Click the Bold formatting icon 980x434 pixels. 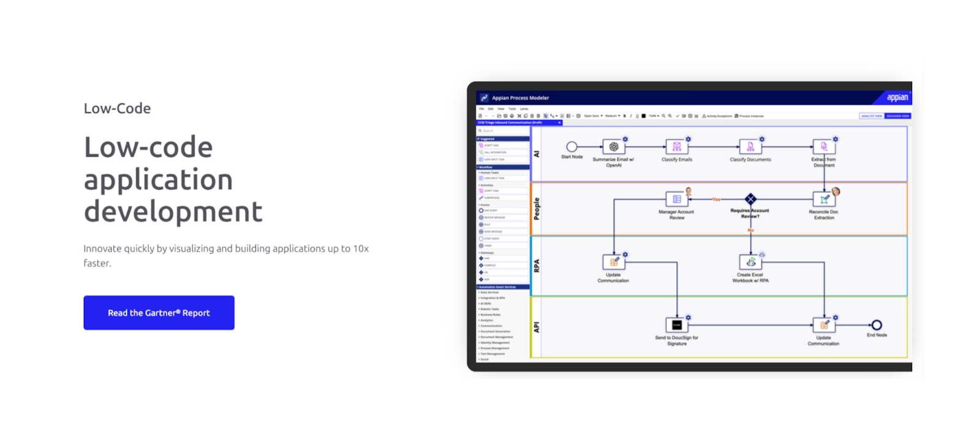point(625,116)
